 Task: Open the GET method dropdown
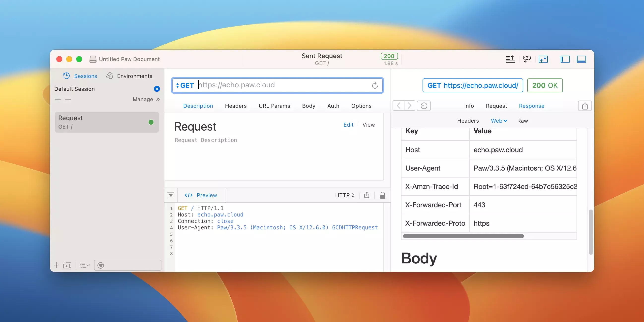click(185, 86)
